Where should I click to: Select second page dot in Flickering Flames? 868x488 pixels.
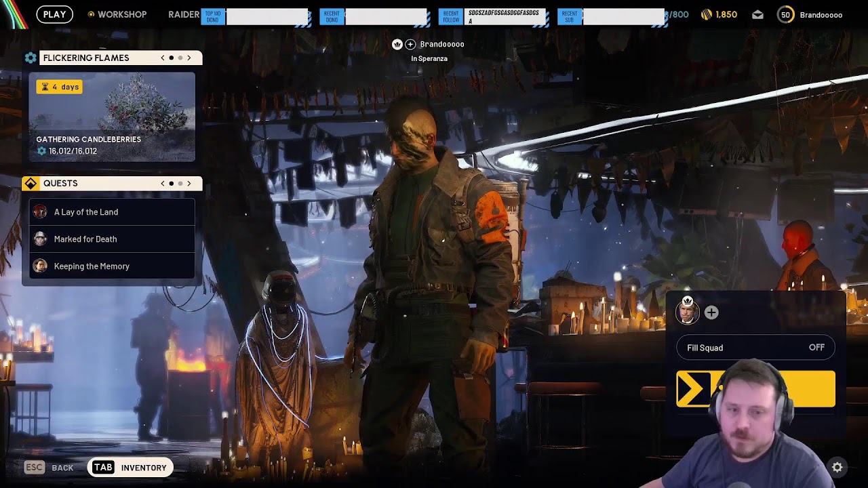pos(180,58)
